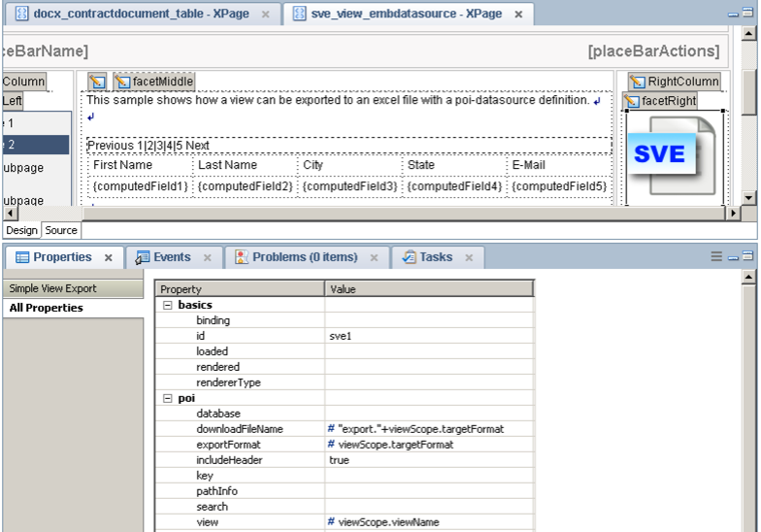Click the facetMiddle facet icon
The width and height of the screenshot is (761, 532).
(122, 82)
